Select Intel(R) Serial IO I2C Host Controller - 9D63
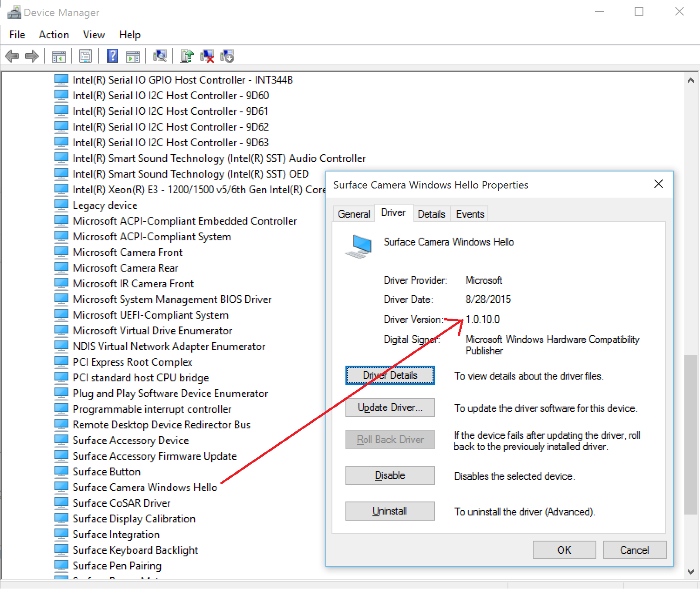The image size is (700, 589). click(171, 142)
